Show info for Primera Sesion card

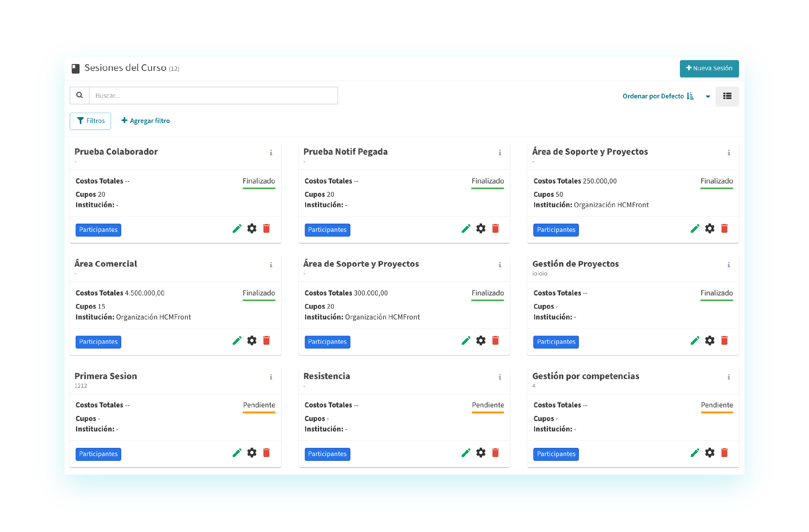tap(271, 377)
